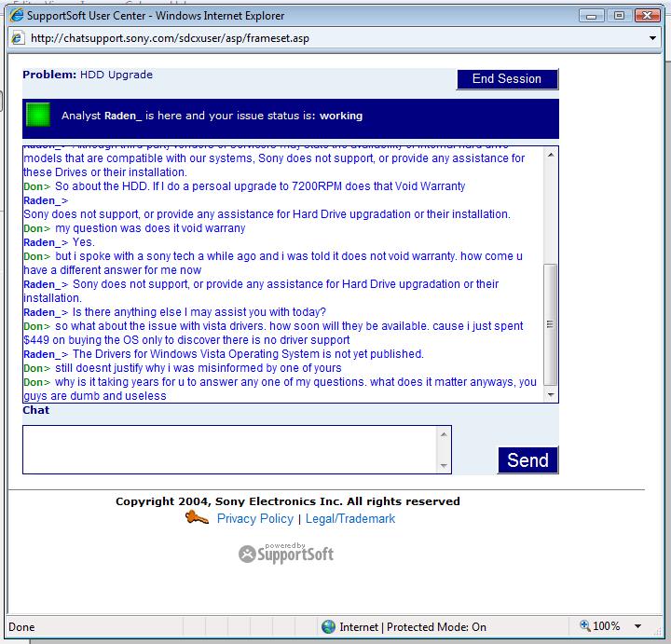Click the End Session button

[x=508, y=79]
